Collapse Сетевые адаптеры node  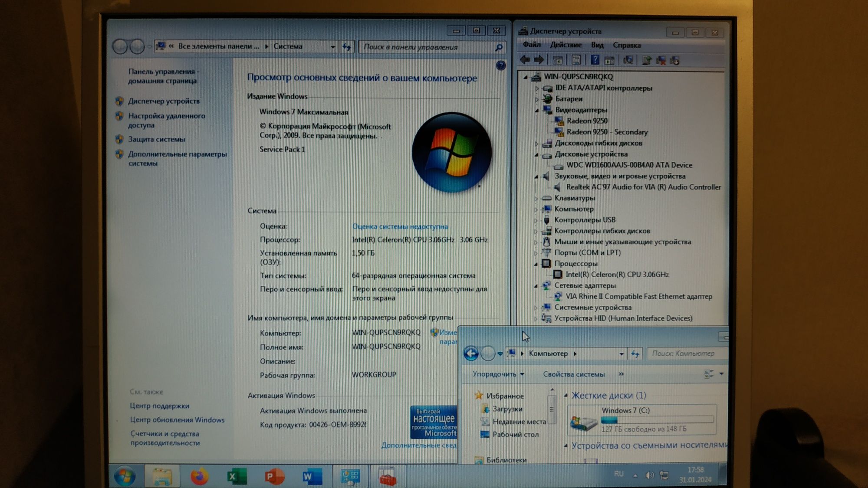[x=536, y=286]
